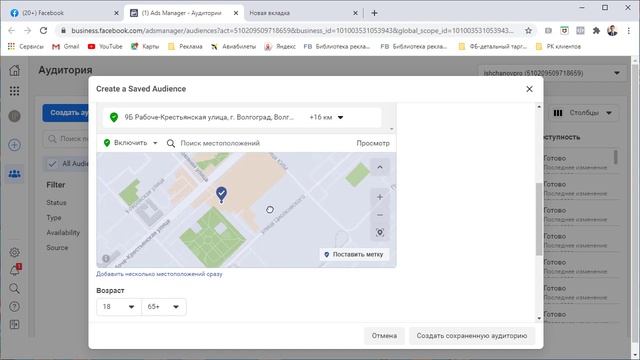This screenshot has height=360, width=640.
Task: Bookmark this page with the star
Action: (528, 31)
